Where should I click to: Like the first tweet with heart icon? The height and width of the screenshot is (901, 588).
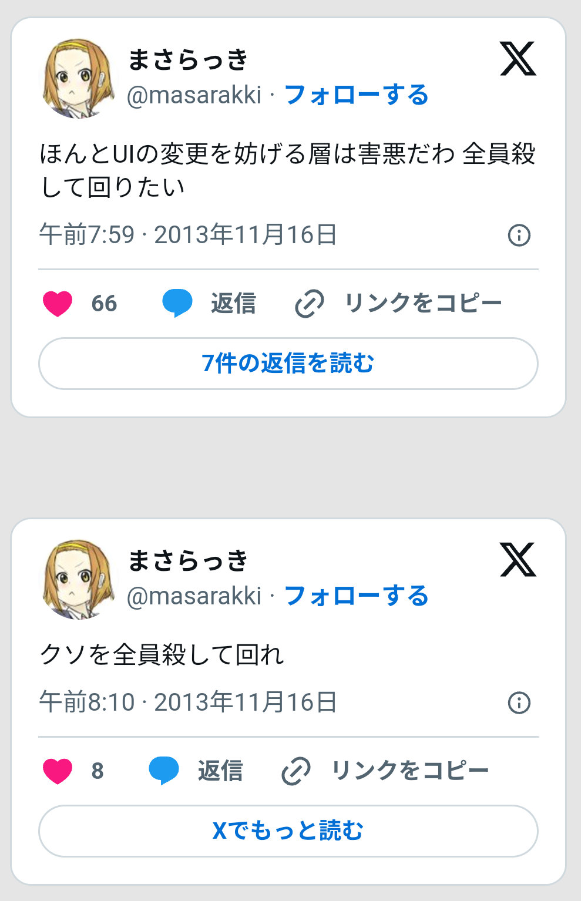point(58,304)
